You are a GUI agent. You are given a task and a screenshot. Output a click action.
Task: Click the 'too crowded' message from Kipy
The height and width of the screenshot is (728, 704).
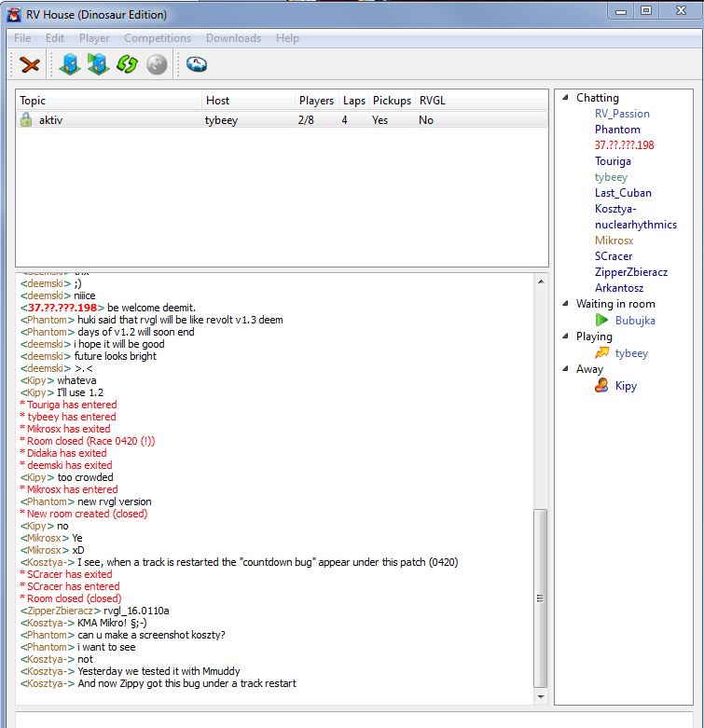pos(86,477)
